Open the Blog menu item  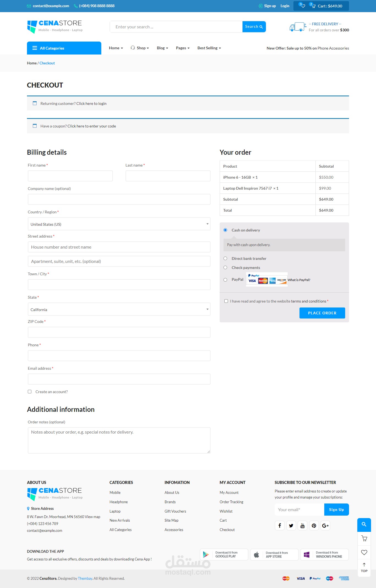(162, 48)
